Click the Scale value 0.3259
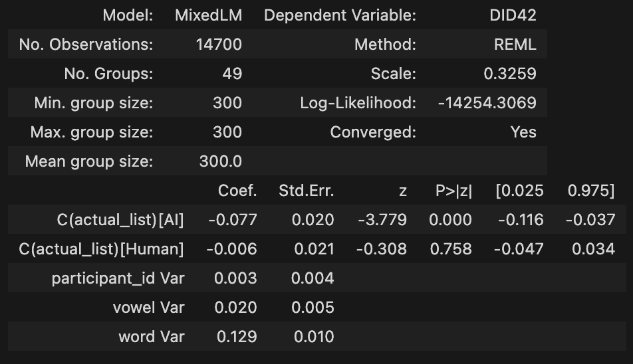 coord(510,74)
